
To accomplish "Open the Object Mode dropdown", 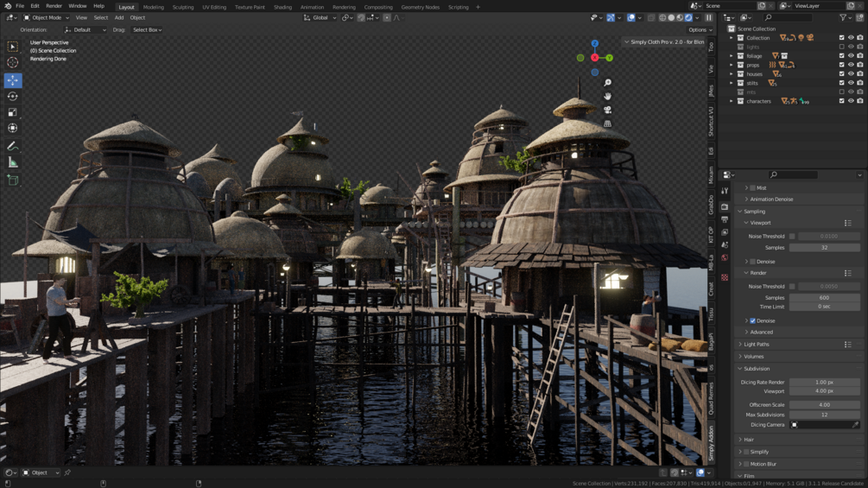I will [x=46, y=17].
